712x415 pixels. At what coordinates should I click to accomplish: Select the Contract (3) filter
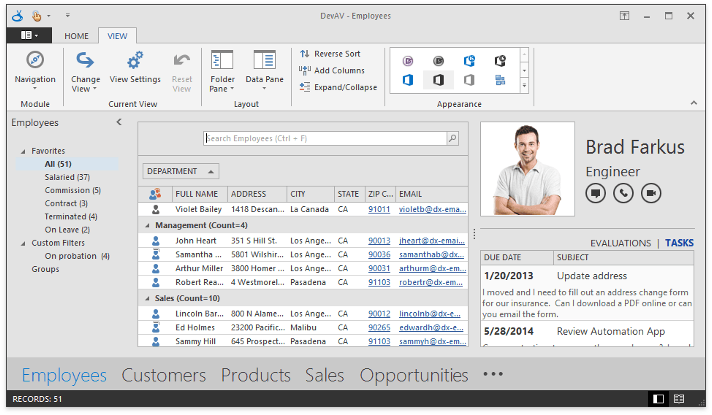(66, 203)
